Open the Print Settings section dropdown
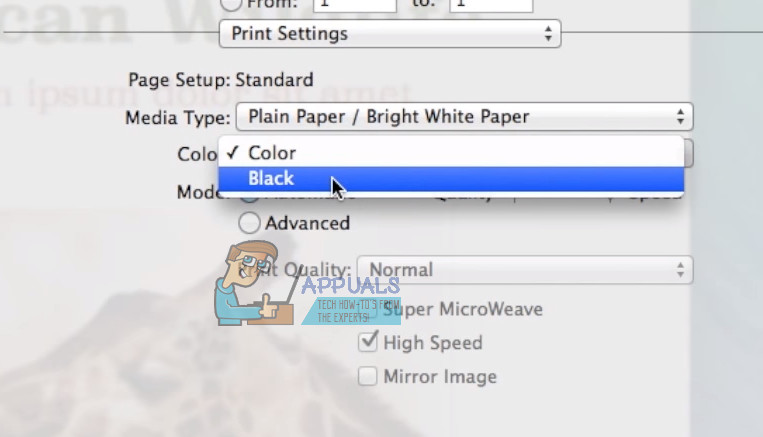 [389, 34]
